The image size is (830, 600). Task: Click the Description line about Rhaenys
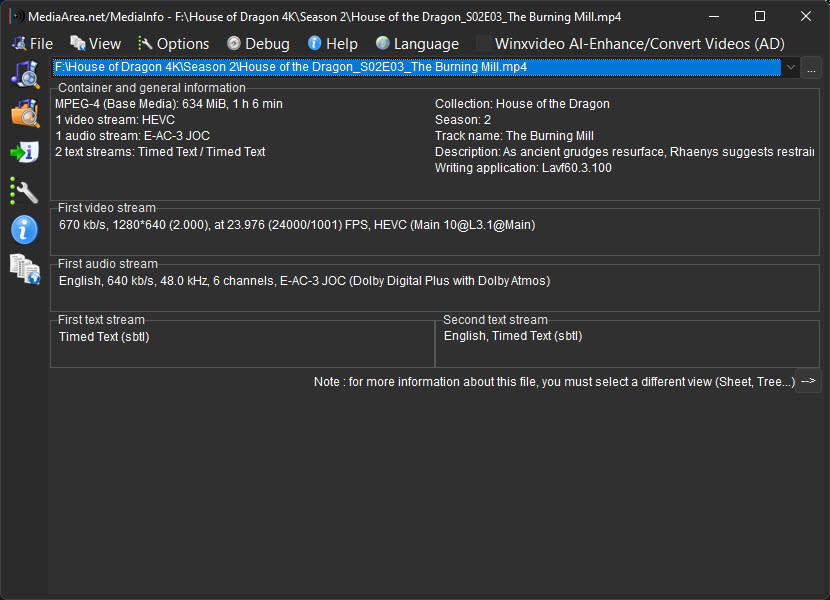click(624, 151)
